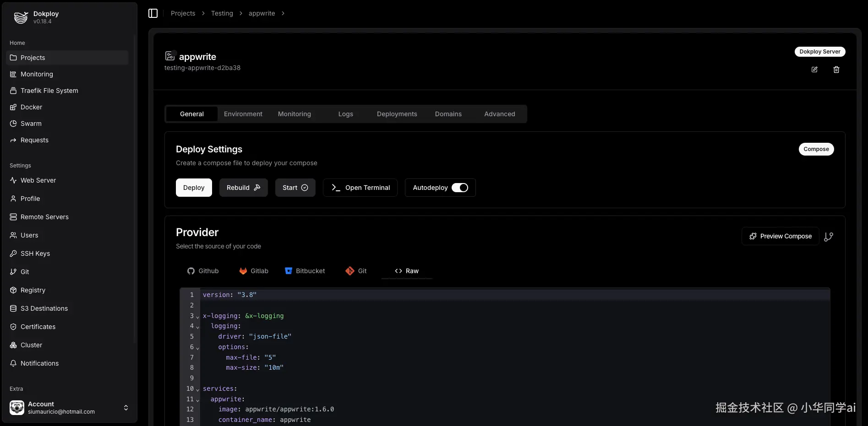Switch to the General tab

tap(192, 114)
